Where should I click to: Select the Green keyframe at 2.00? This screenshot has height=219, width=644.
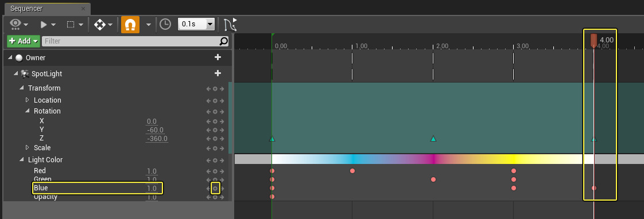point(433,179)
